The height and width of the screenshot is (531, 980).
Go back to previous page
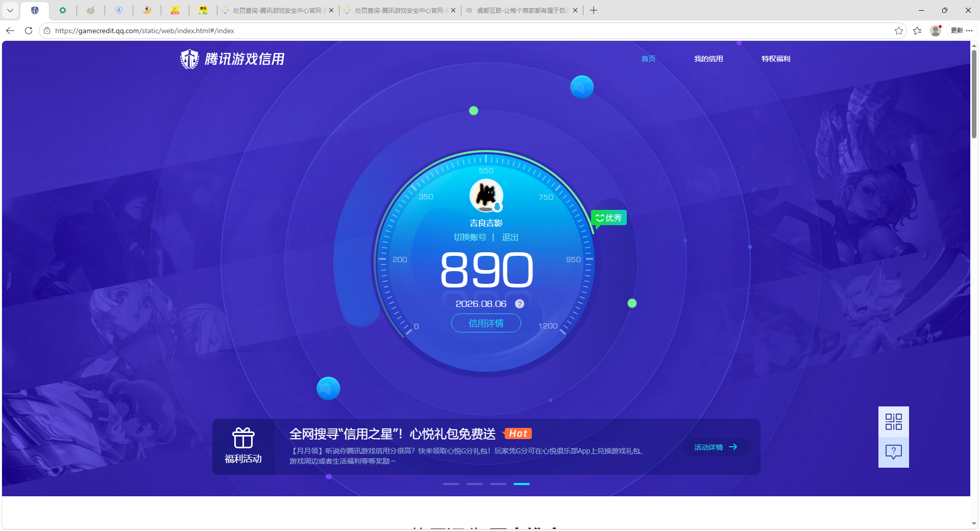10,31
